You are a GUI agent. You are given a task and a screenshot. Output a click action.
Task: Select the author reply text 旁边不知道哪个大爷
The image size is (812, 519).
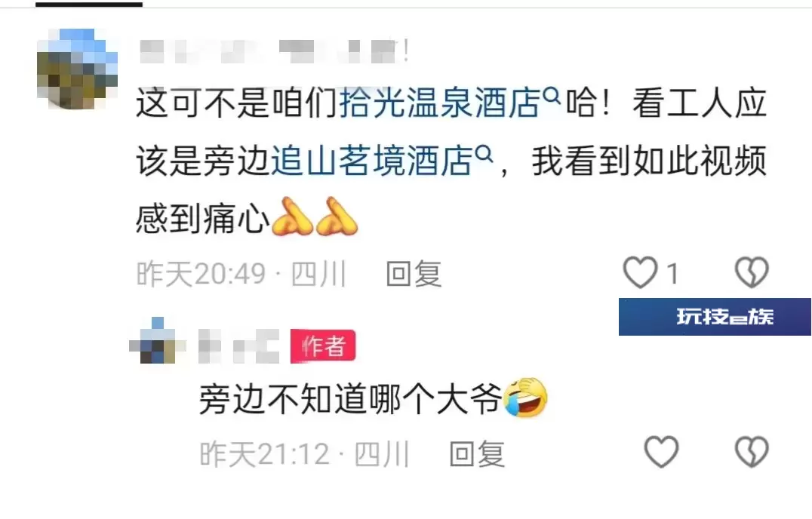(351, 400)
